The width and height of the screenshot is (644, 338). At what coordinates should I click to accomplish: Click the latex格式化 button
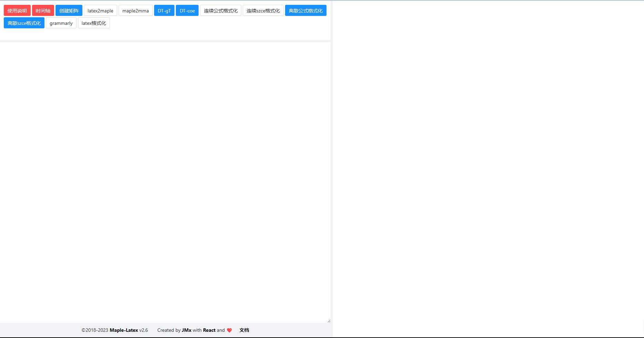click(94, 23)
